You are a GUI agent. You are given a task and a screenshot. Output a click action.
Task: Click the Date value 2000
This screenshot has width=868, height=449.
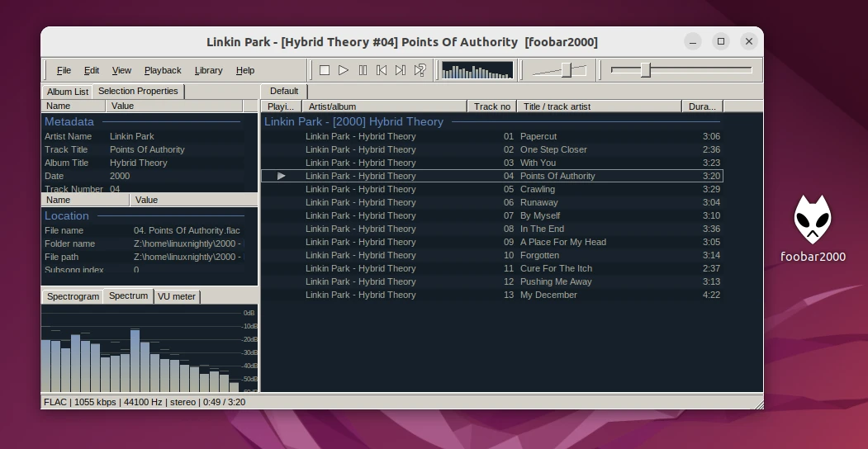tap(120, 176)
